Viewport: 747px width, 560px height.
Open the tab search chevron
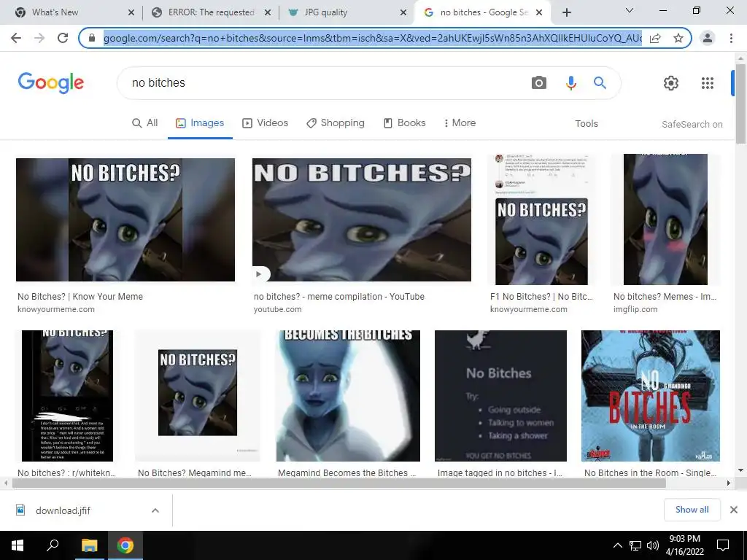pyautogui.click(x=630, y=10)
